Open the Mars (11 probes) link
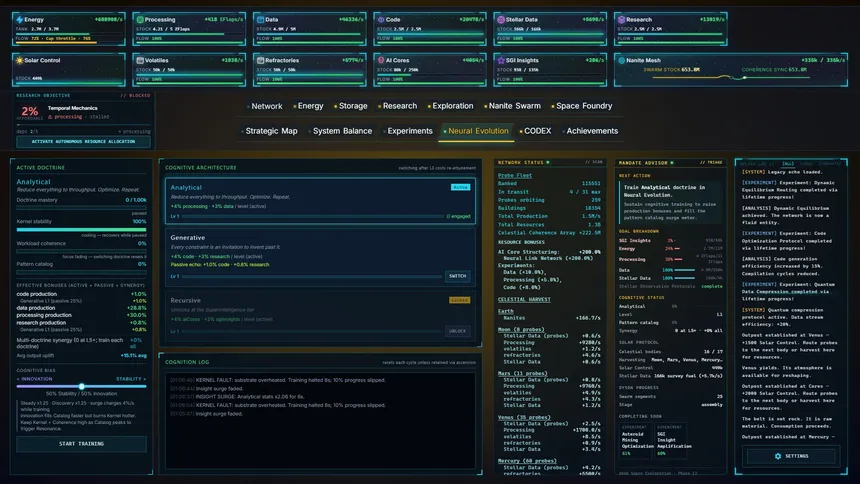This screenshot has height=484, width=860. 522,373
